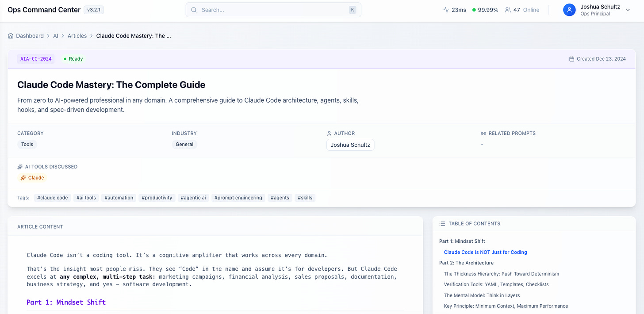The width and height of the screenshot is (644, 314).
Task: Go to Dashboard in the breadcrumb
Action: point(30,36)
